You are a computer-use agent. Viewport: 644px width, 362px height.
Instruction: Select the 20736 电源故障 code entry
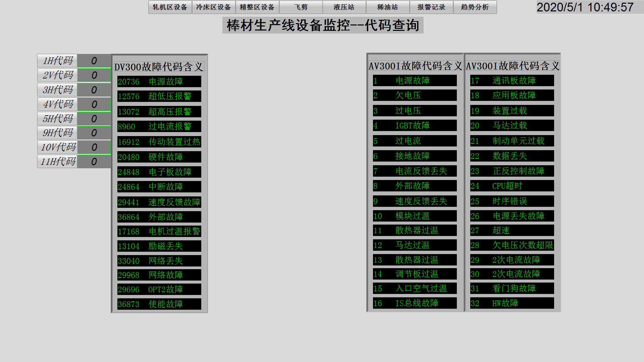click(159, 81)
